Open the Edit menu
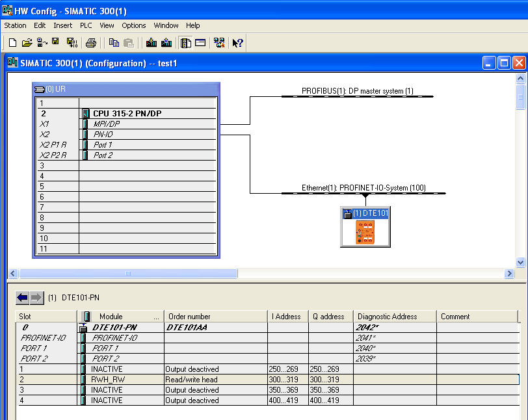Image resolution: width=528 pixels, height=420 pixels. 40,25
